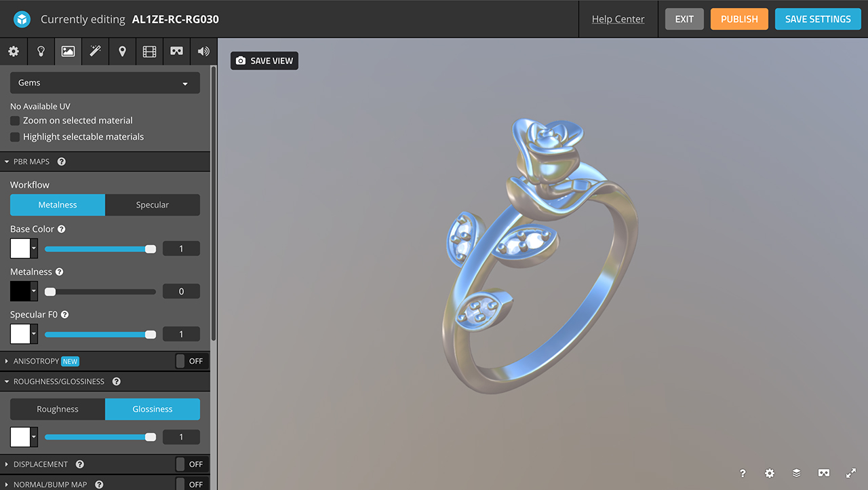Screen dimensions: 868x490
Task: Click the fullscreen icon in viewer
Action: pos(851,473)
